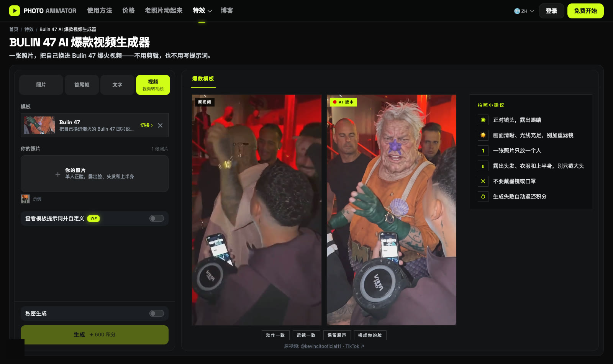This screenshot has height=364, width=613.
Task: Click the globe language icon
Action: tap(517, 11)
